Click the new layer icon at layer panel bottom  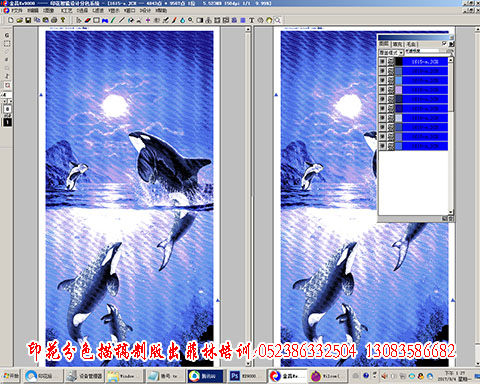click(x=445, y=219)
